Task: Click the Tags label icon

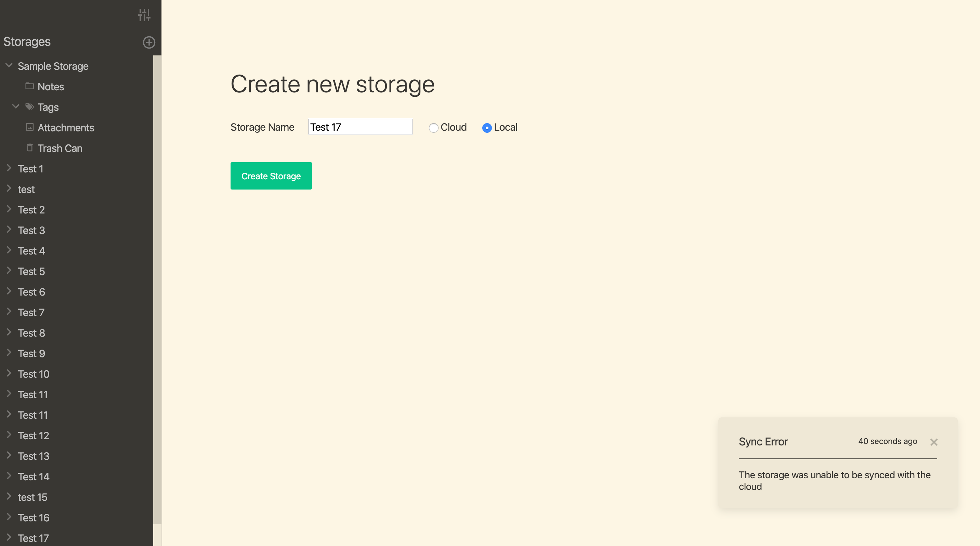Action: pos(30,106)
